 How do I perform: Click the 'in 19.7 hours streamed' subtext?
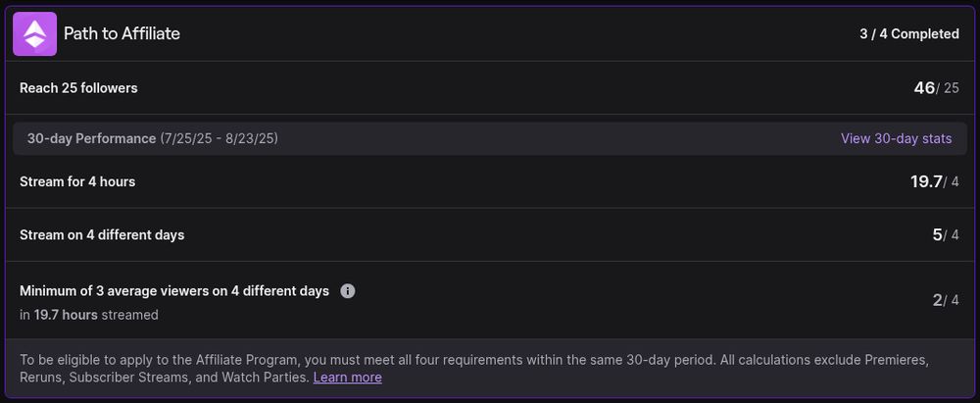pyautogui.click(x=89, y=315)
